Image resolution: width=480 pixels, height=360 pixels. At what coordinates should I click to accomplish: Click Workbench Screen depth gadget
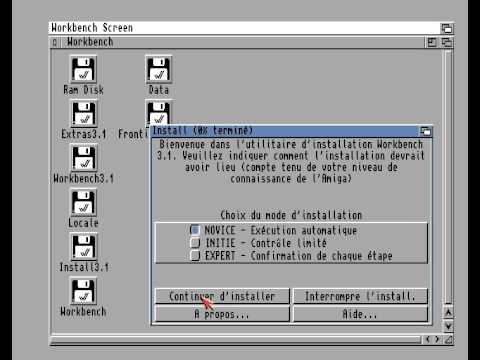(447, 28)
